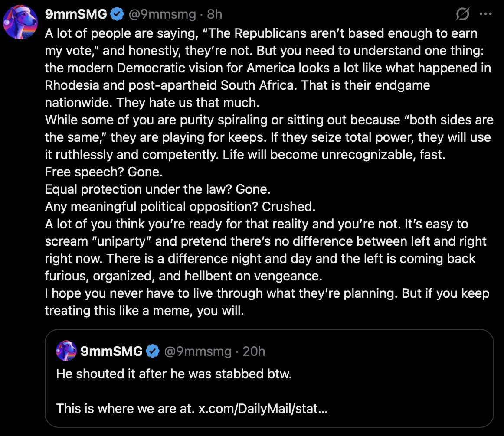Click the quoted post's small avatar
Screen dimensions: 504x436
point(66,351)
